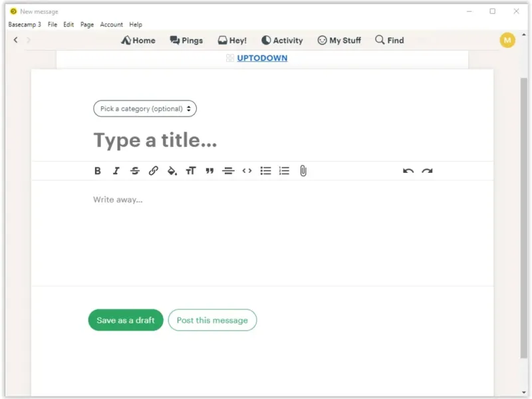Click the scrollbar up arrow
This screenshot has width=532, height=399.
pyautogui.click(x=524, y=35)
